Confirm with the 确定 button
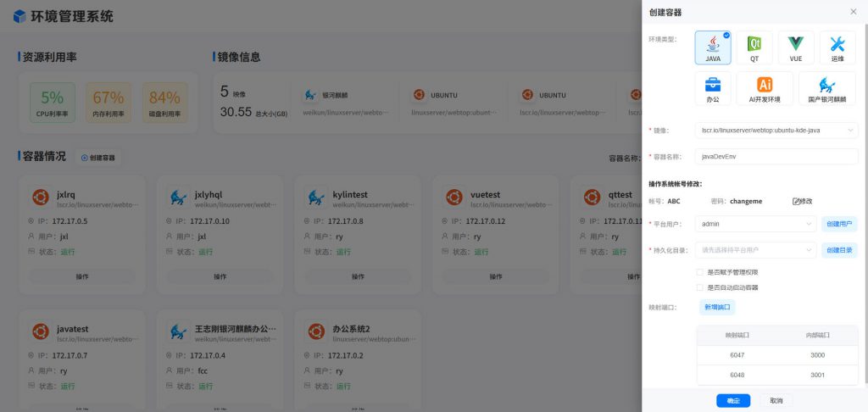This screenshot has width=868, height=412. coord(733,400)
